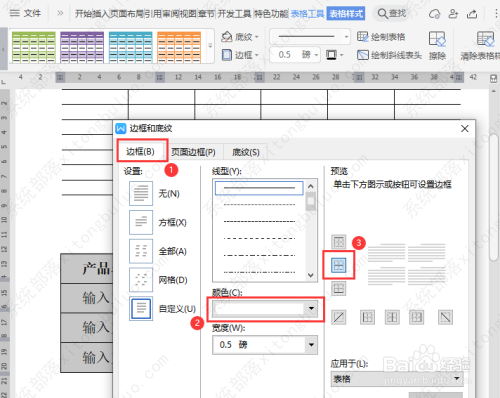Select the 表格工具 tab
Viewport: 500px width, 398px height.
(x=307, y=14)
